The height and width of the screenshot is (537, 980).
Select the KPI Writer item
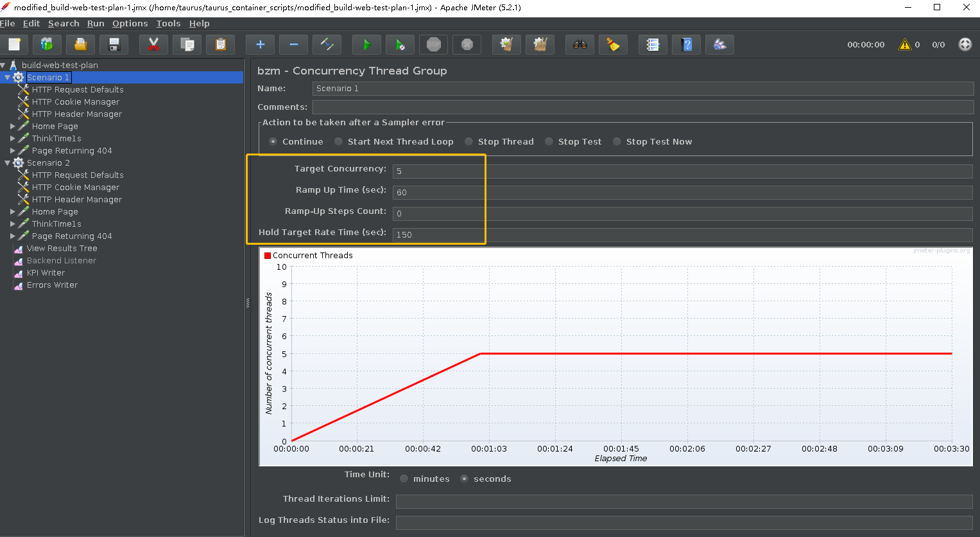pyautogui.click(x=46, y=272)
